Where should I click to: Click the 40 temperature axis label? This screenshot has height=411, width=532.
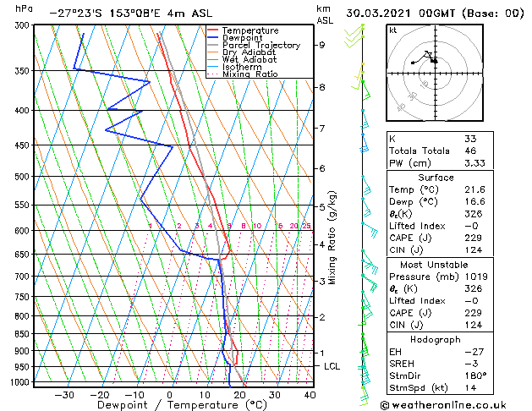[x=310, y=395]
